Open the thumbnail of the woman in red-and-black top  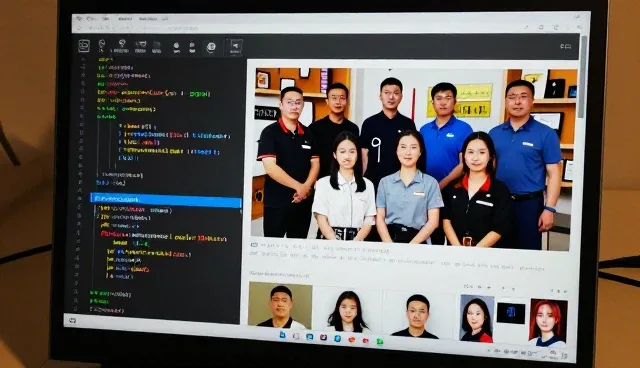pos(476,318)
